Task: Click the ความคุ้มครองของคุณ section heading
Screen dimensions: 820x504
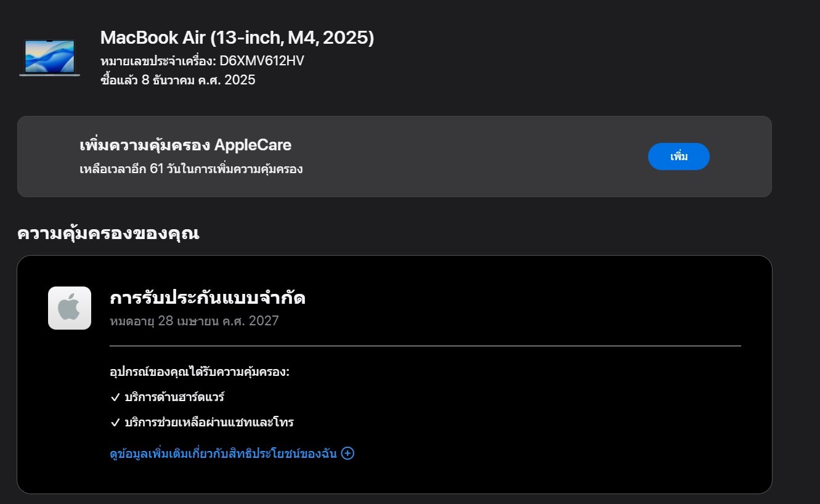Action: pyautogui.click(x=108, y=234)
